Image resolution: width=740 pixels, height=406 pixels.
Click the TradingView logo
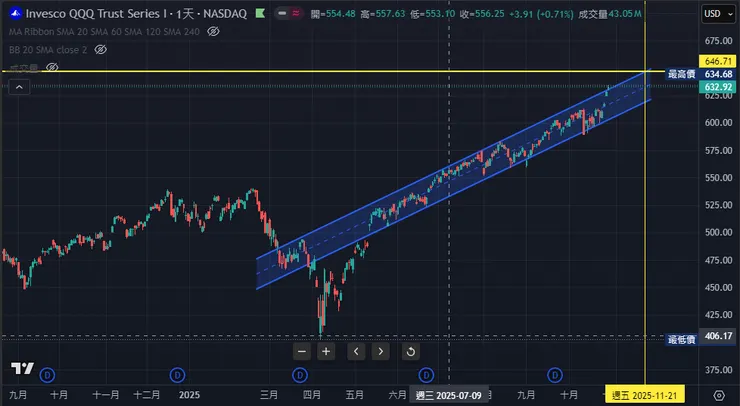(22, 368)
